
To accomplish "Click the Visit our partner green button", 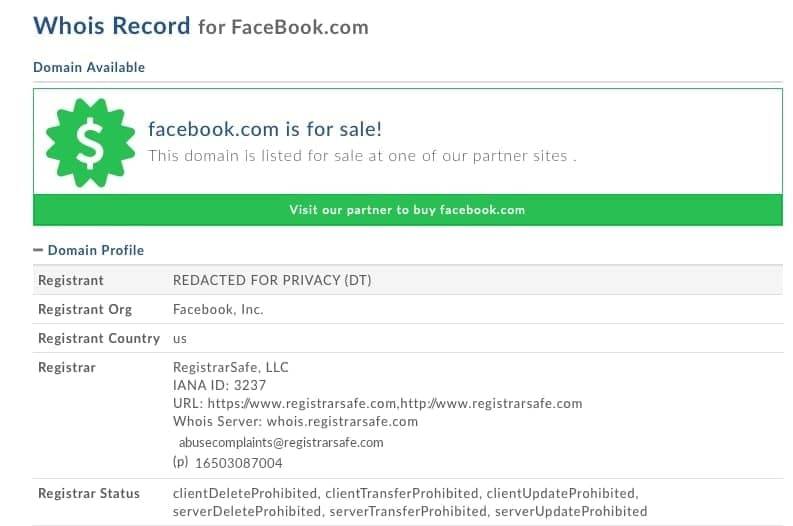I will (407, 210).
